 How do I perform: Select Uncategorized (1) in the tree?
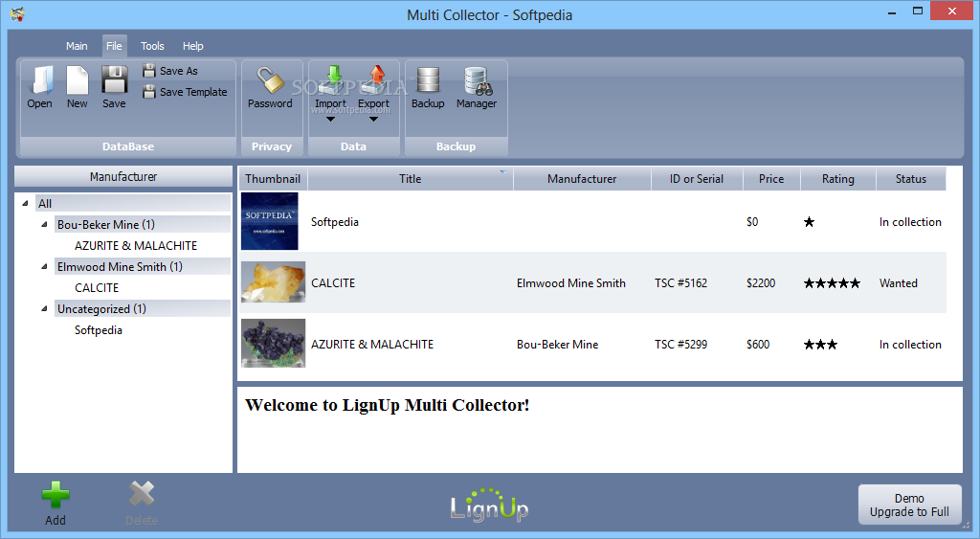pos(143,308)
